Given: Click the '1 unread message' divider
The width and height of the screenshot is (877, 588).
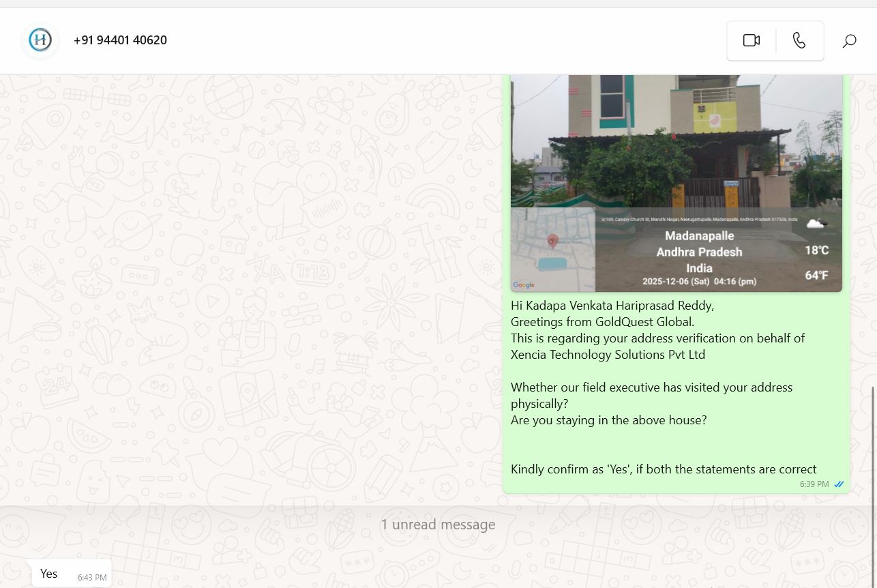Looking at the screenshot, I should [438, 525].
